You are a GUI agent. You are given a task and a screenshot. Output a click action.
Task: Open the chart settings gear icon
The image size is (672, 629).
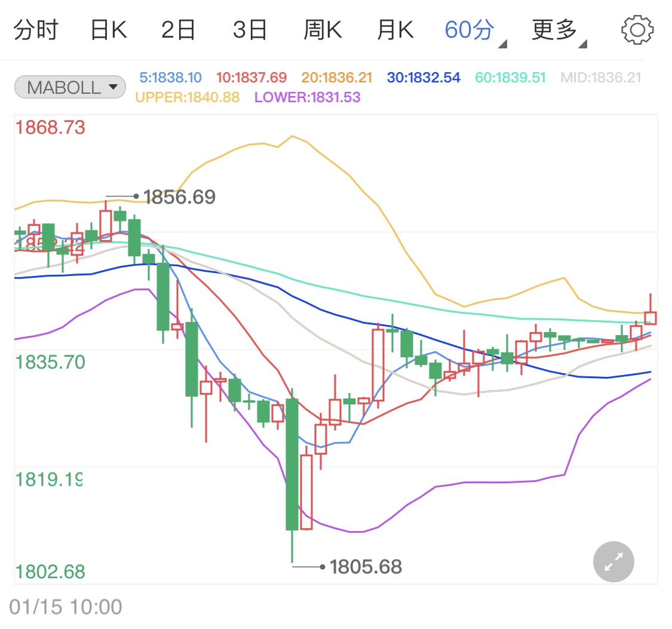(637, 29)
